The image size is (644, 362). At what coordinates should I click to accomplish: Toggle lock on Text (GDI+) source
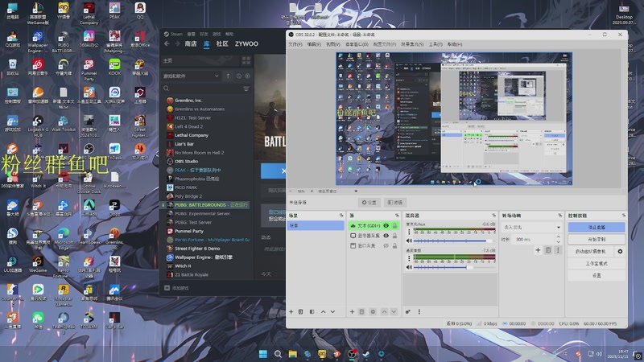click(394, 226)
